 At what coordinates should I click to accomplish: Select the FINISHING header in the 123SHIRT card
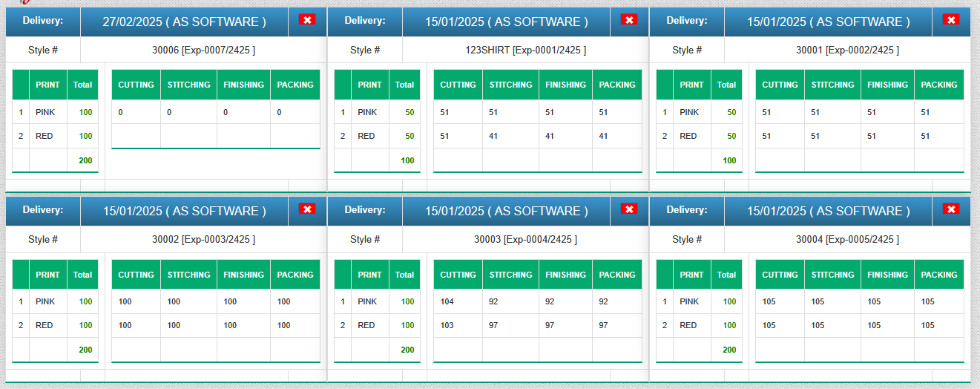pyautogui.click(x=565, y=85)
